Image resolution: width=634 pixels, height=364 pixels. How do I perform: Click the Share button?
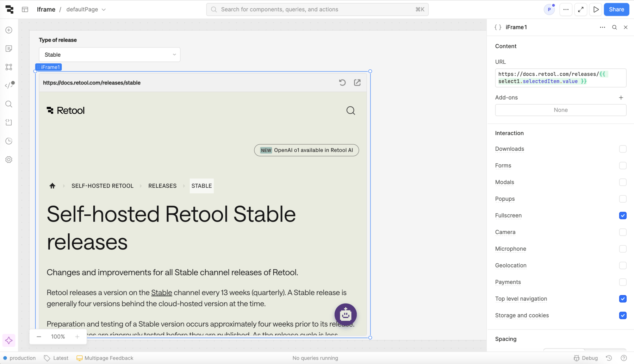point(616,10)
